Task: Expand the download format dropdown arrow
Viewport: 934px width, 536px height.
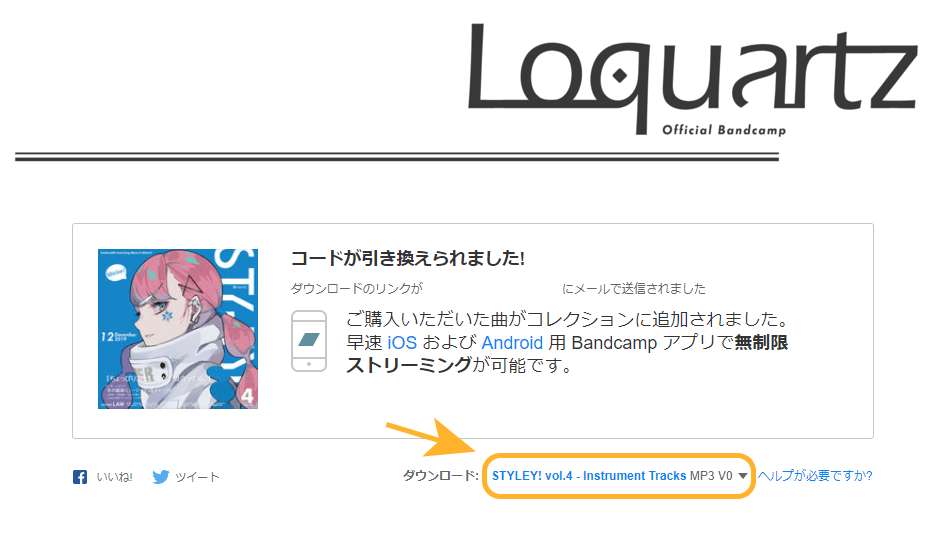Action: tap(743, 476)
